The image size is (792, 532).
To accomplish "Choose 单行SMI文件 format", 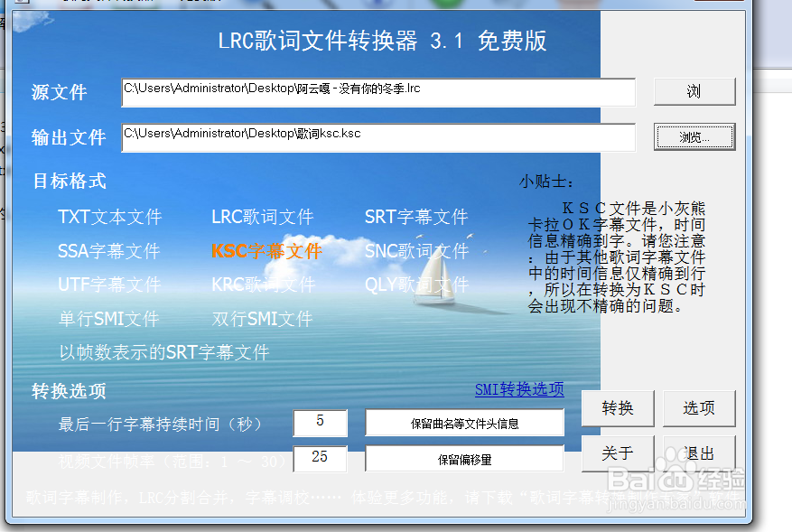I will (x=109, y=319).
